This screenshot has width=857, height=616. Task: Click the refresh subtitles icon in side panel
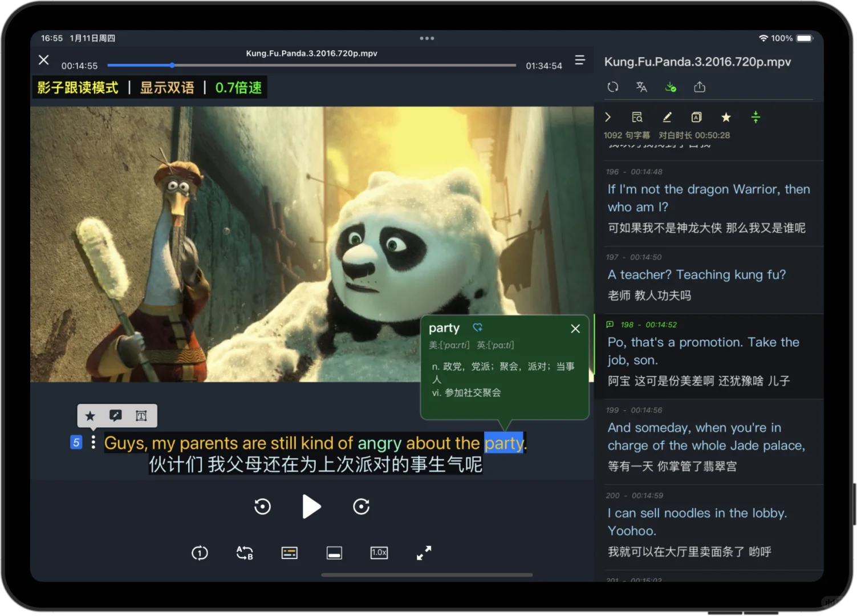click(x=613, y=87)
